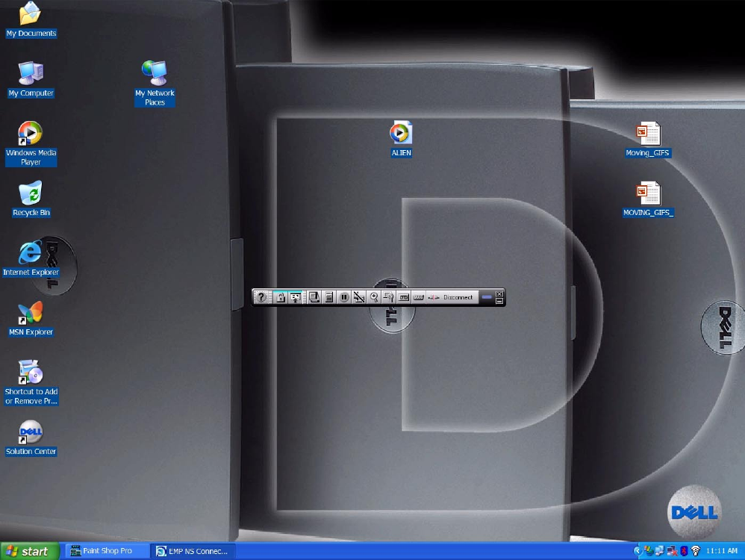The height and width of the screenshot is (560, 745).
Task: Select the My Documents desktop icon
Action: [x=31, y=20]
